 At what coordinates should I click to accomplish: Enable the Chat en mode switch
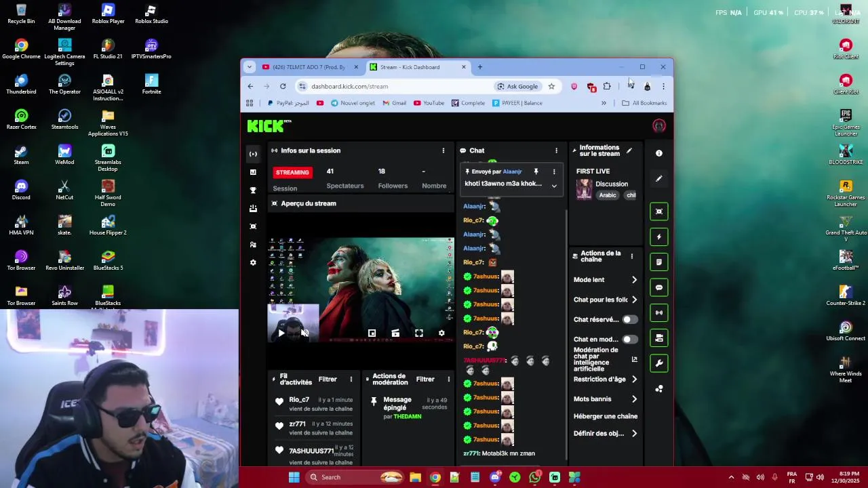click(x=630, y=340)
